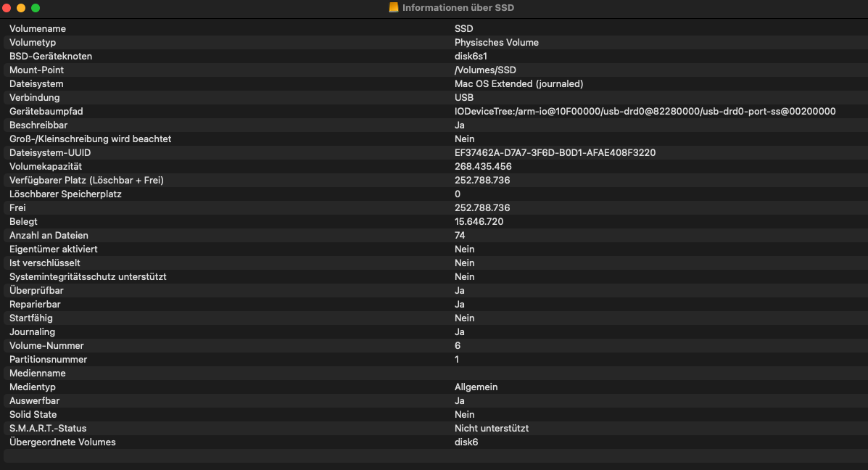Select the 'Mac OS Extended (journaled)' value
Viewport: 868px width, 470px height.
[x=518, y=84]
